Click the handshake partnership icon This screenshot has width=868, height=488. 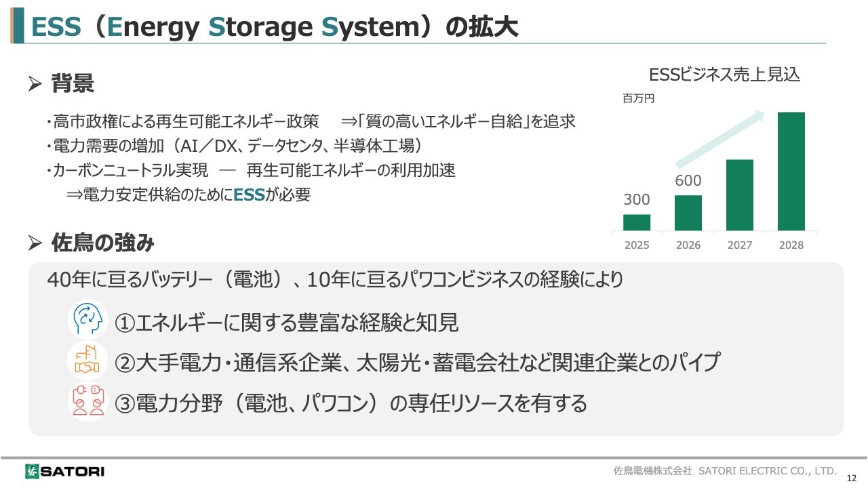tap(88, 361)
